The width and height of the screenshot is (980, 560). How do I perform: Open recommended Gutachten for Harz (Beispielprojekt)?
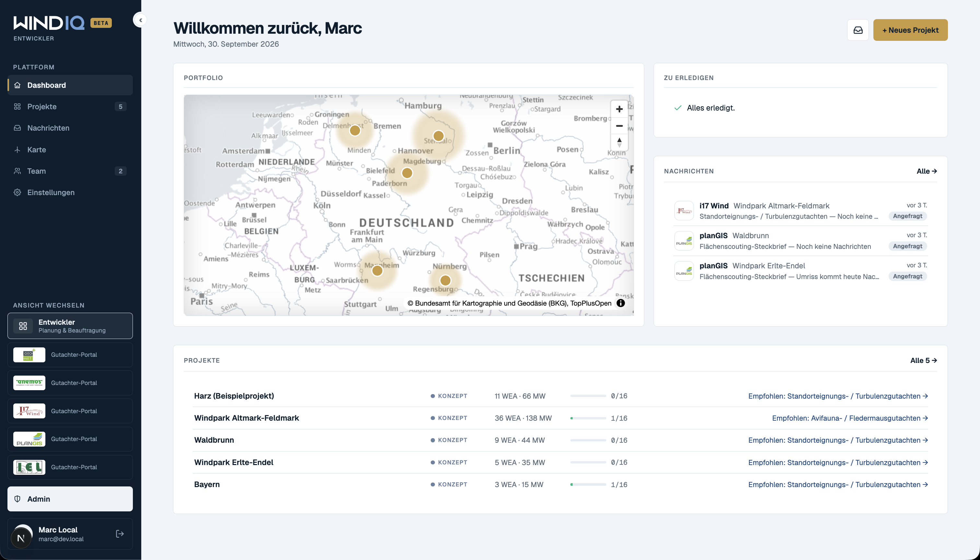pyautogui.click(x=838, y=396)
